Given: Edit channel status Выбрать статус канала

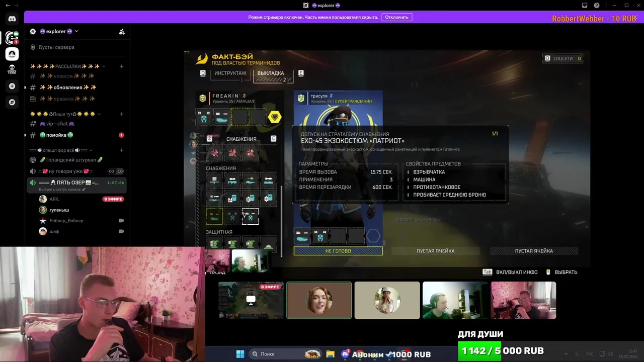Looking at the screenshot, I should point(62,190).
